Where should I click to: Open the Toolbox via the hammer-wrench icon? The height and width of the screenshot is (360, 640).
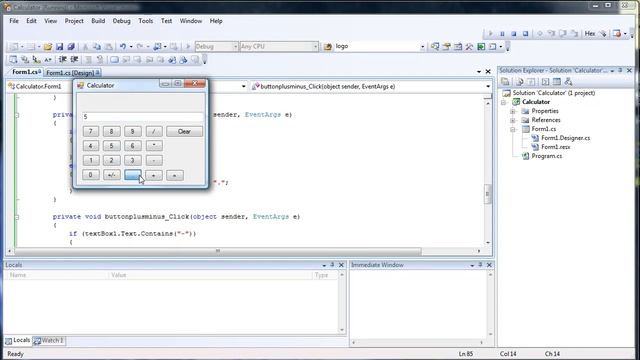pyautogui.click(x=469, y=47)
